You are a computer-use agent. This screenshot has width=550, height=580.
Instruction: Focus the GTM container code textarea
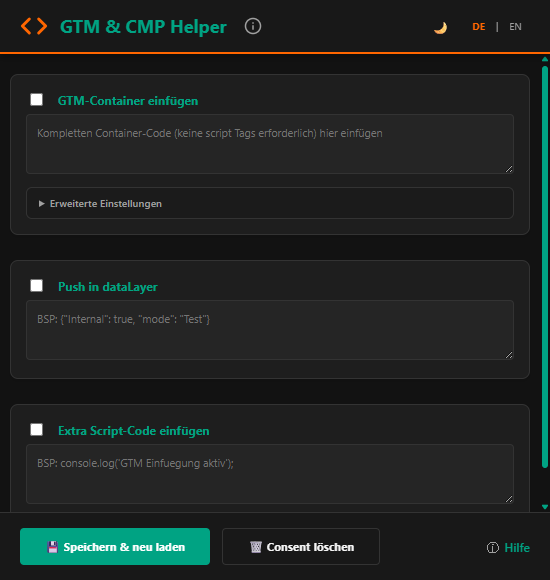270,144
